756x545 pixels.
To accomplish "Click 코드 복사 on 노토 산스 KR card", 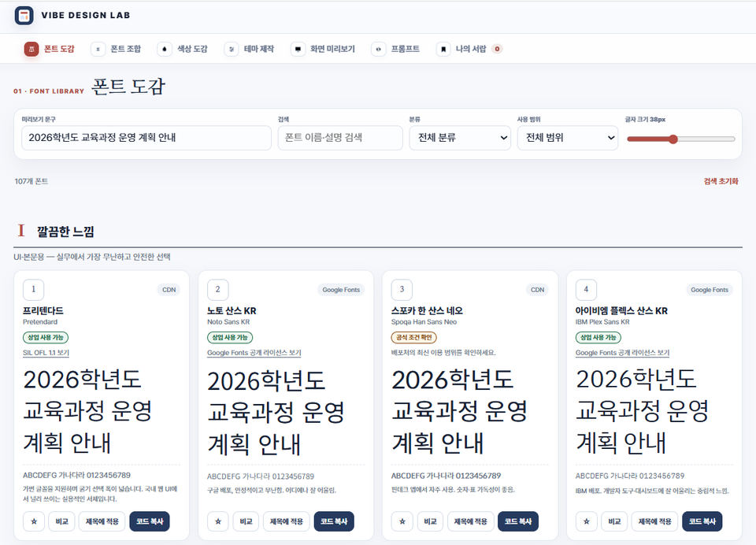I will [334, 521].
